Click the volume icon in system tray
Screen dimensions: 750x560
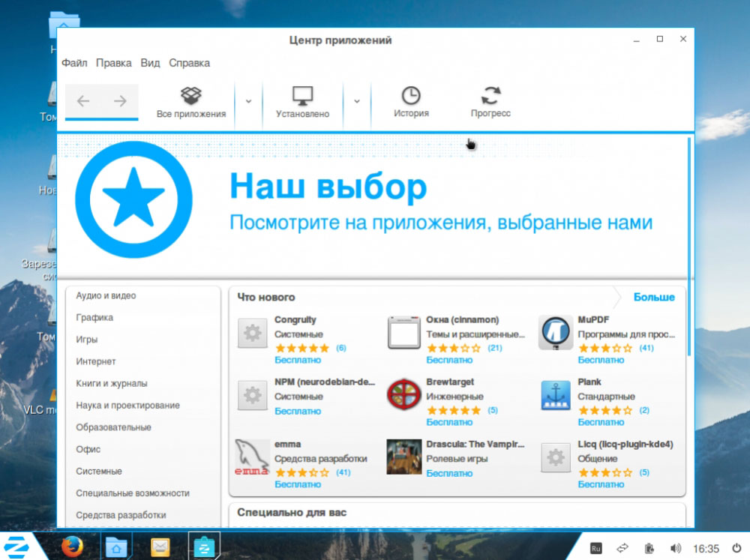click(x=675, y=548)
